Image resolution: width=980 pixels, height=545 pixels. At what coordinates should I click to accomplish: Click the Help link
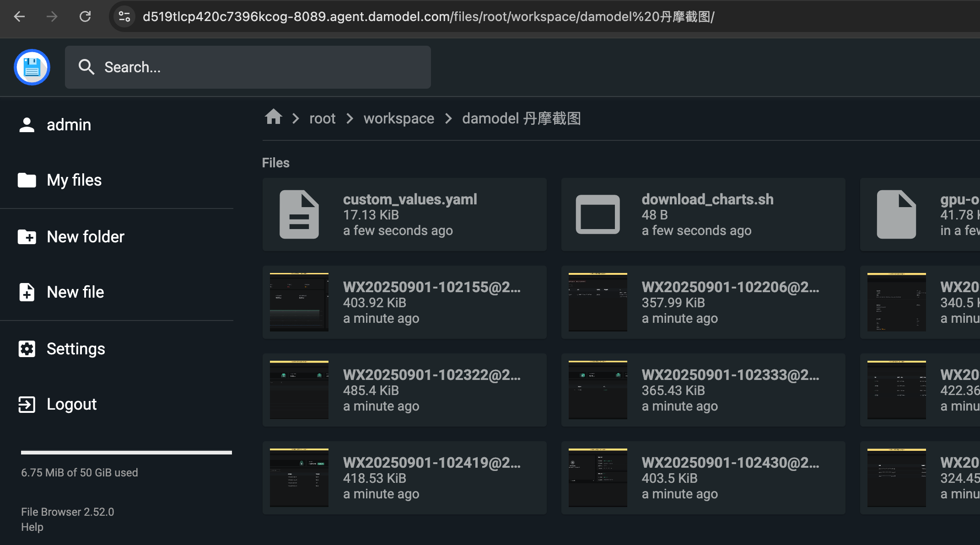point(32,527)
